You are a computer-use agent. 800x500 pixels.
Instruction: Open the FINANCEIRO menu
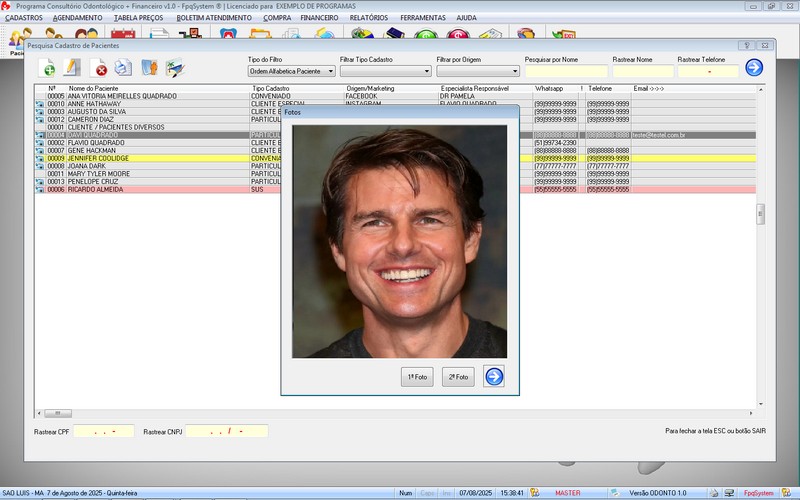pyautogui.click(x=319, y=18)
